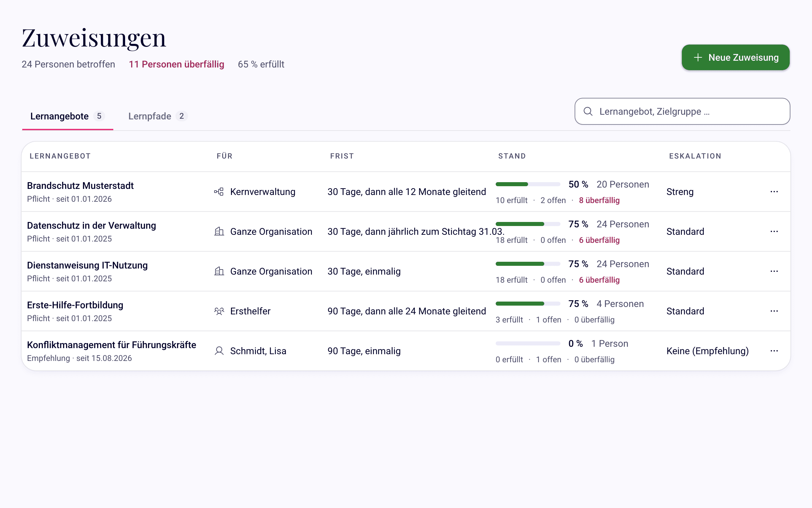Click 90 Tage, dann alle 24 Monate gleitend

407,311
